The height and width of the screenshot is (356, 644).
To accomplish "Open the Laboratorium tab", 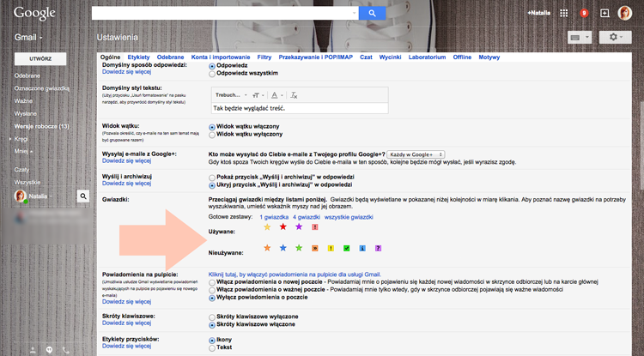I will click(427, 57).
